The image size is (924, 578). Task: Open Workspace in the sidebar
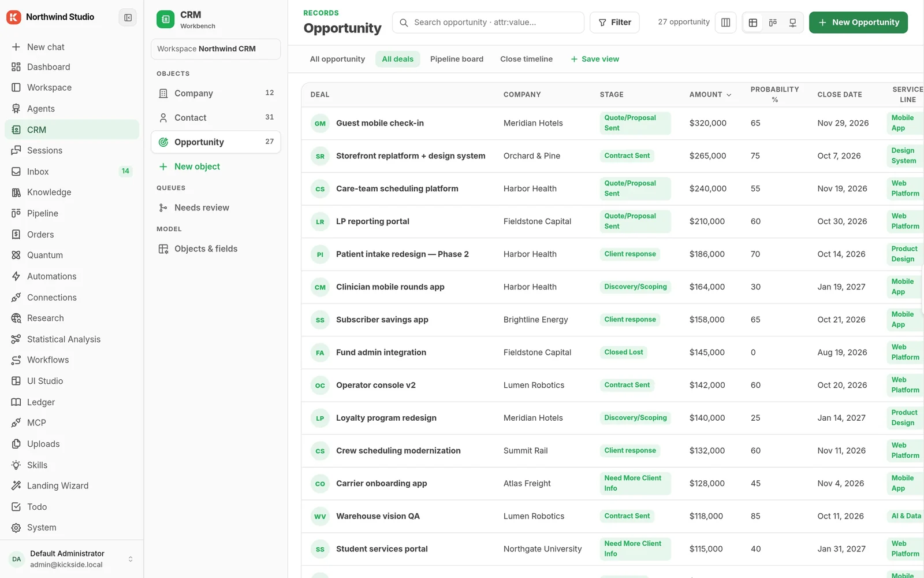72,88
